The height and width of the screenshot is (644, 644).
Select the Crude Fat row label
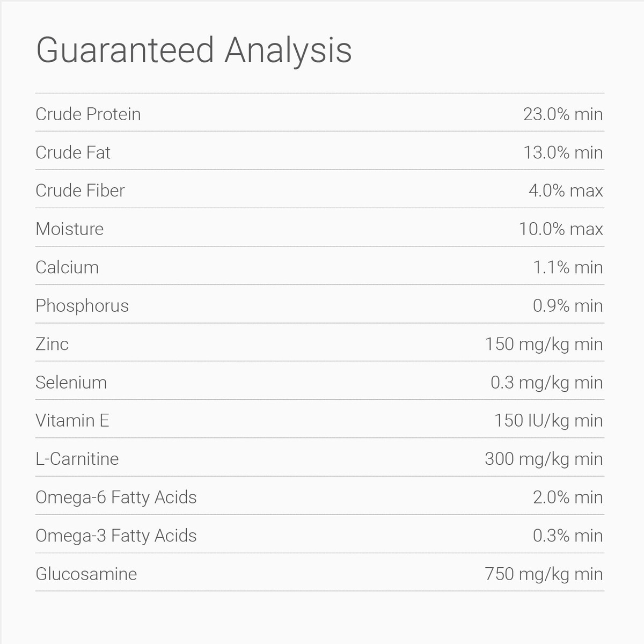pyautogui.click(x=73, y=152)
